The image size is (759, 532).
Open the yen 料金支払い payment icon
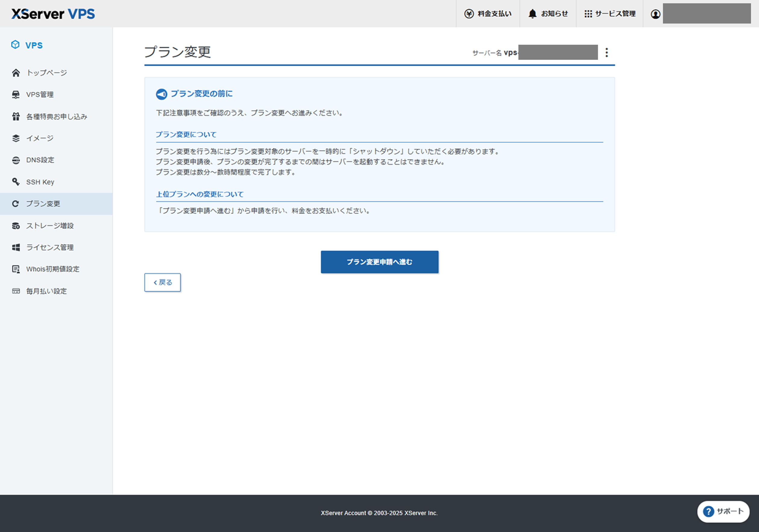(469, 14)
